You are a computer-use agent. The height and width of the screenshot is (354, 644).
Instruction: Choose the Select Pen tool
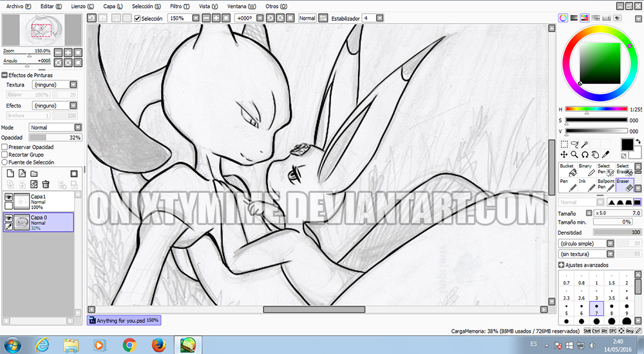point(606,169)
